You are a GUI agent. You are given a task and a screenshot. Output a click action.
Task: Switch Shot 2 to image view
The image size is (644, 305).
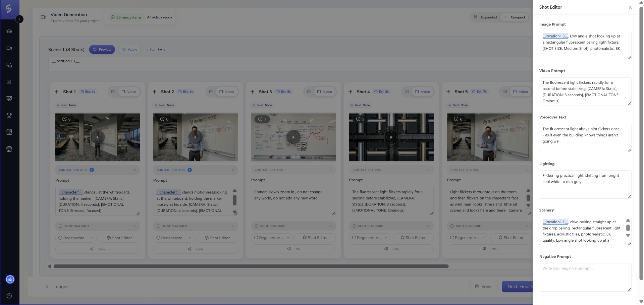(211, 92)
